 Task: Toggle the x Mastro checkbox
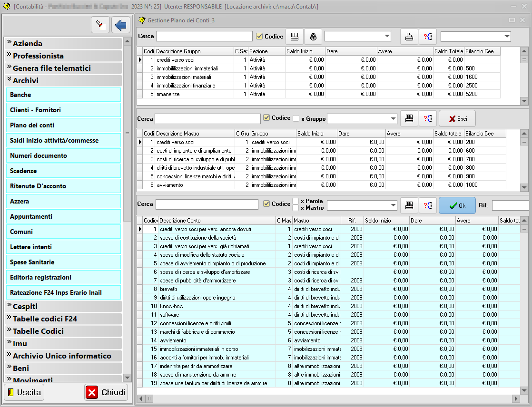pos(296,208)
